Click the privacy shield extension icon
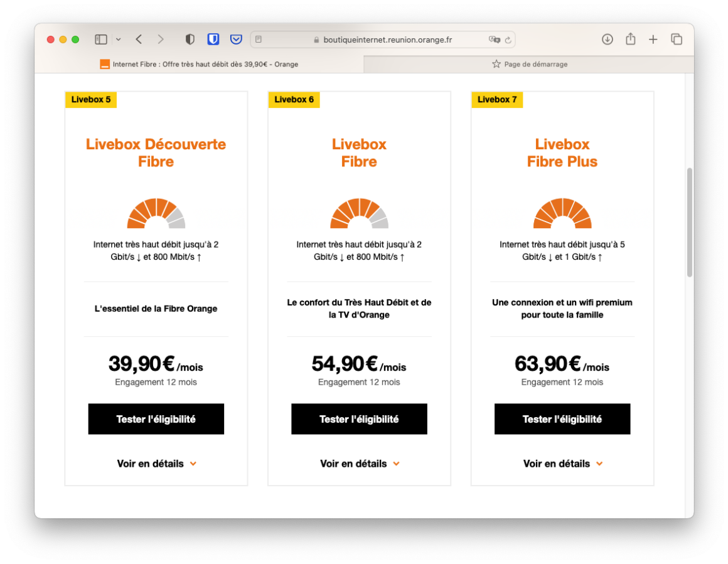The image size is (728, 564). click(x=190, y=39)
